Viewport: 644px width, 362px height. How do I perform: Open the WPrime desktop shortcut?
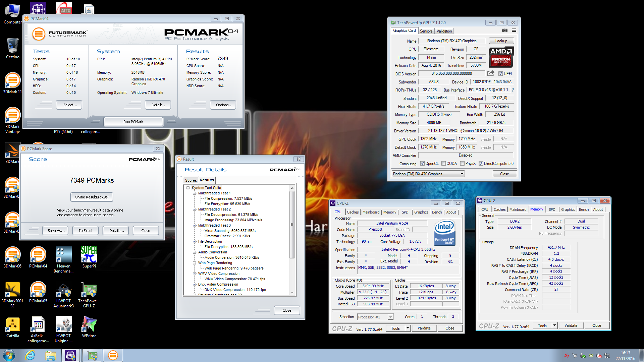(x=89, y=327)
